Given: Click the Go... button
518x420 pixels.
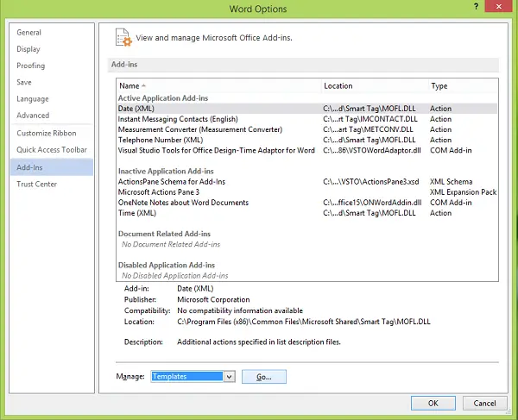Looking at the screenshot, I should click(264, 377).
